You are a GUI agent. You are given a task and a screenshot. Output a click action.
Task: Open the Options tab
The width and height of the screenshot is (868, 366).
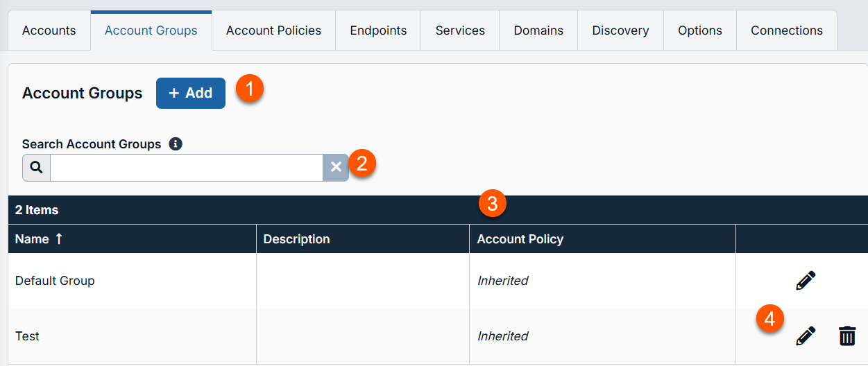click(700, 31)
